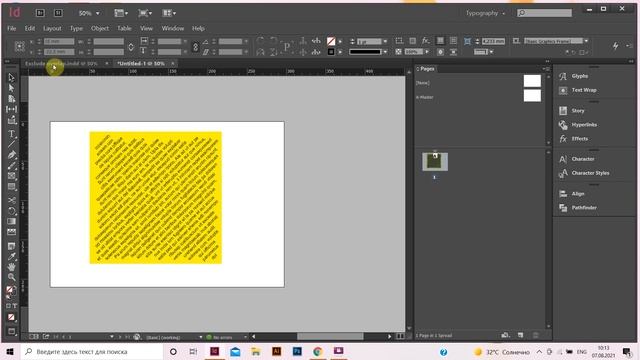Toggle split layout view button

click(x=400, y=336)
